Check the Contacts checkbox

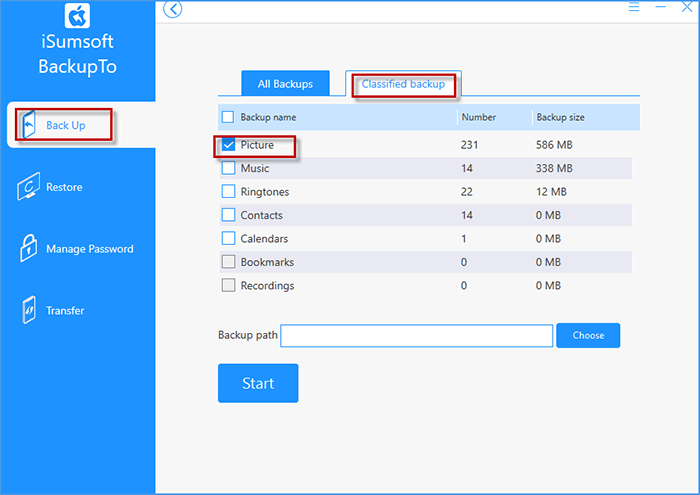[x=228, y=215]
